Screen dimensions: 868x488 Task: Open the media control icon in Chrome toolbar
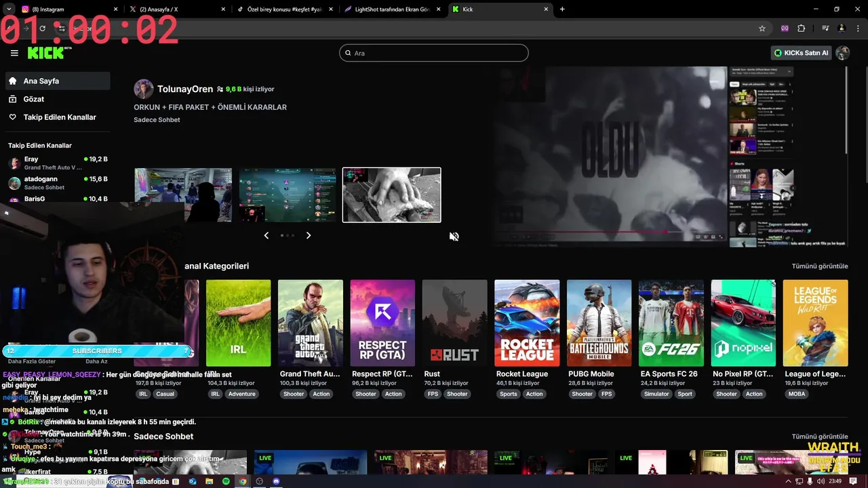825,28
